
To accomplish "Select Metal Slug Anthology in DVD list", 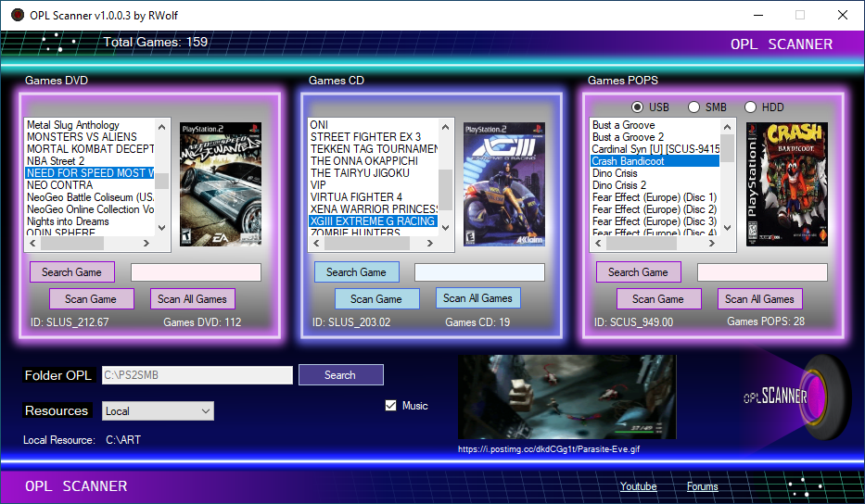I will pos(90,125).
